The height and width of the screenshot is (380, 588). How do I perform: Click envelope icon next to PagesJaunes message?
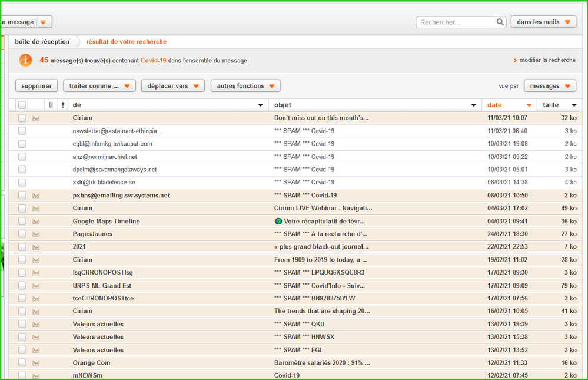click(x=36, y=234)
